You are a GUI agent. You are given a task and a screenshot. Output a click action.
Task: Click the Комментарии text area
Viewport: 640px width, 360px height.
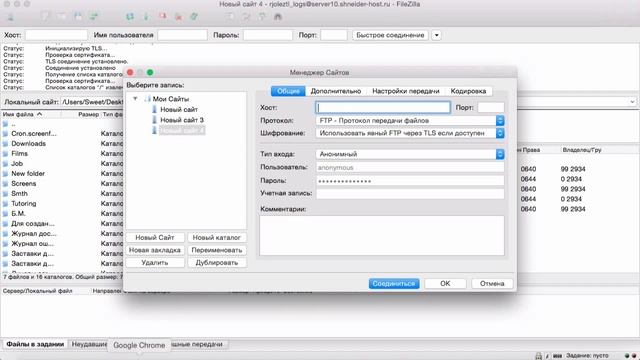click(382, 236)
